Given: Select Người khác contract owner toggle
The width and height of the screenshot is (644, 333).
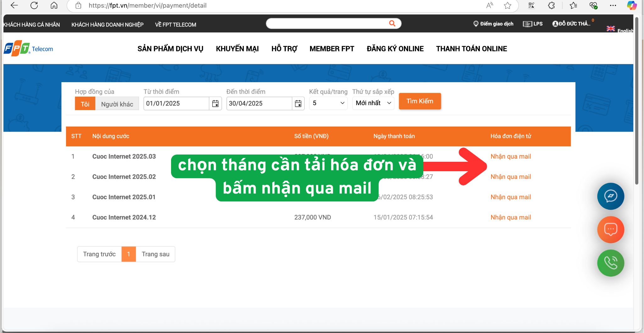Looking at the screenshot, I should click(x=117, y=104).
